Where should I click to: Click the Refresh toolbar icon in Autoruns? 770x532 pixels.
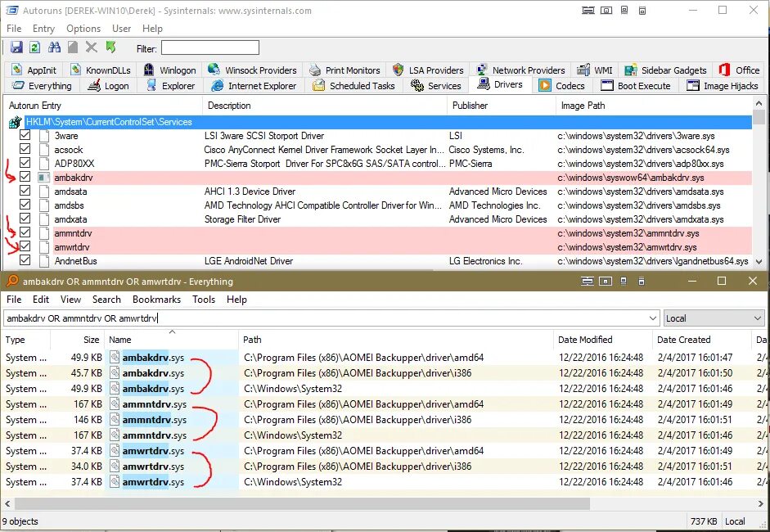(x=34, y=47)
